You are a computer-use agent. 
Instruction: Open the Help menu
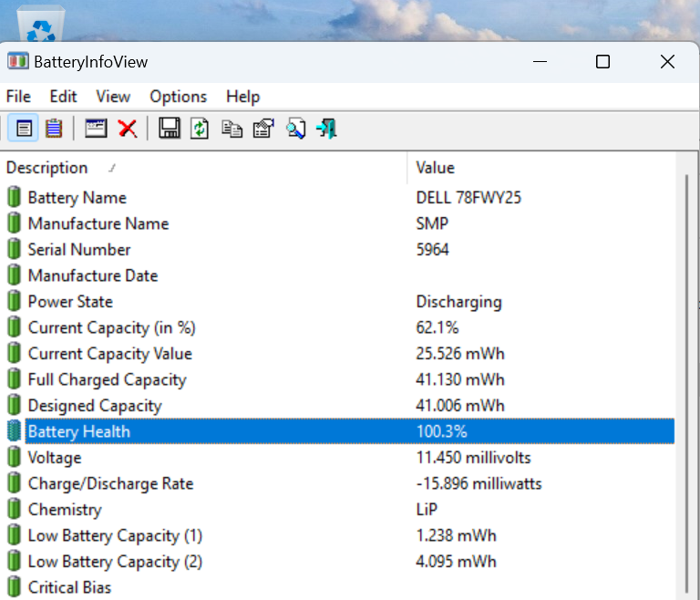pos(242,97)
